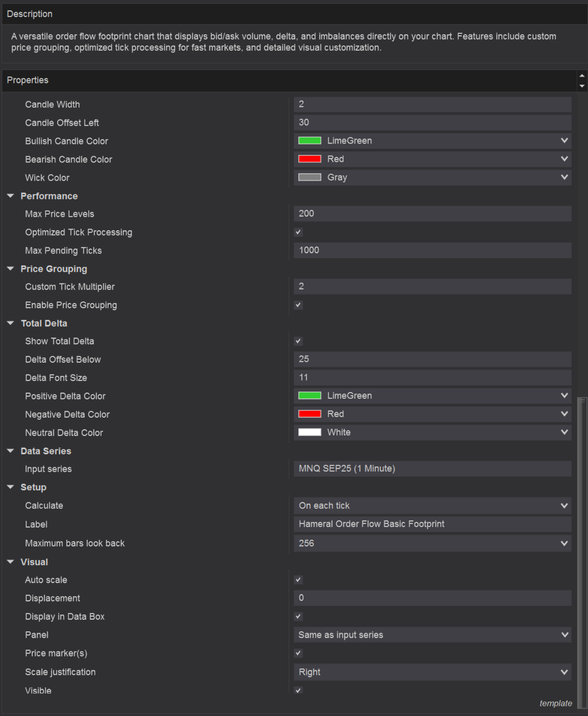Collapse the Performance section triangle
Image resolution: width=588 pixels, height=716 pixels.
point(10,196)
